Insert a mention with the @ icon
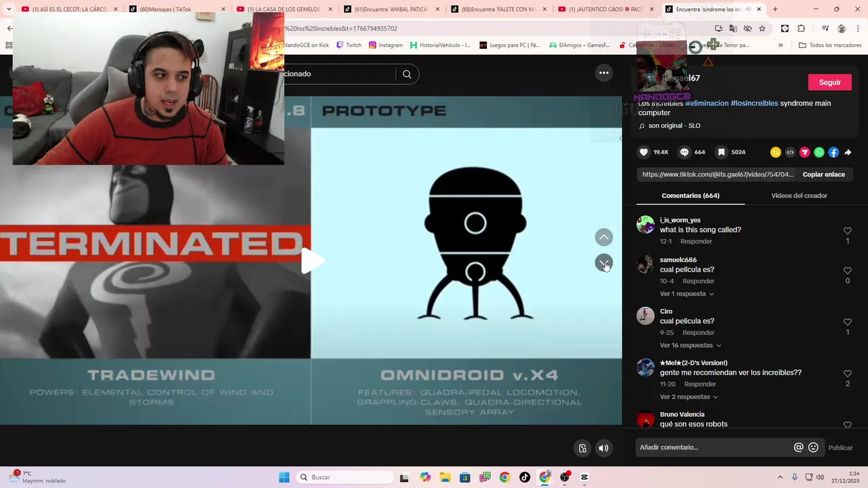The width and height of the screenshot is (868, 488). [x=799, y=447]
